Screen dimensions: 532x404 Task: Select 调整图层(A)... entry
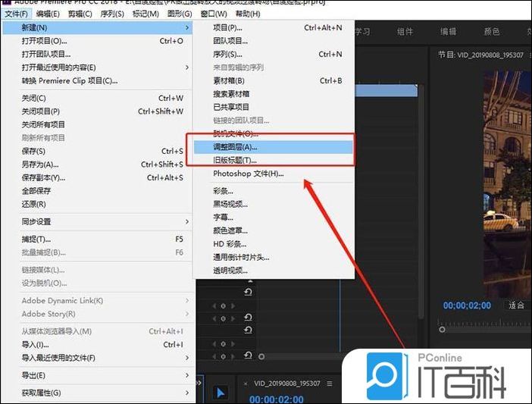[274, 147]
